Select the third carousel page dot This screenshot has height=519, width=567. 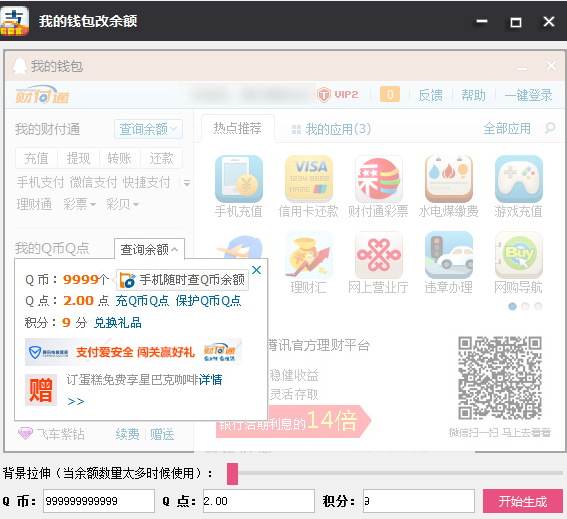click(x=538, y=306)
